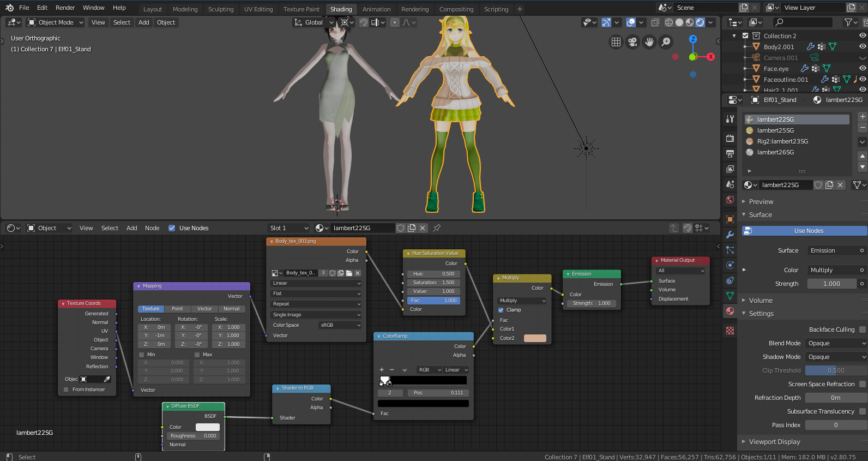Toggle snapping magnet icon
This screenshot has height=461, width=868.
click(364, 22)
